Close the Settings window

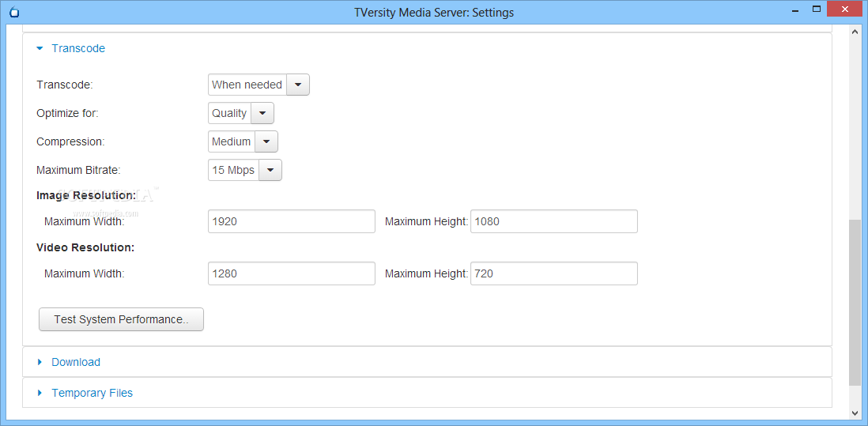(x=845, y=9)
